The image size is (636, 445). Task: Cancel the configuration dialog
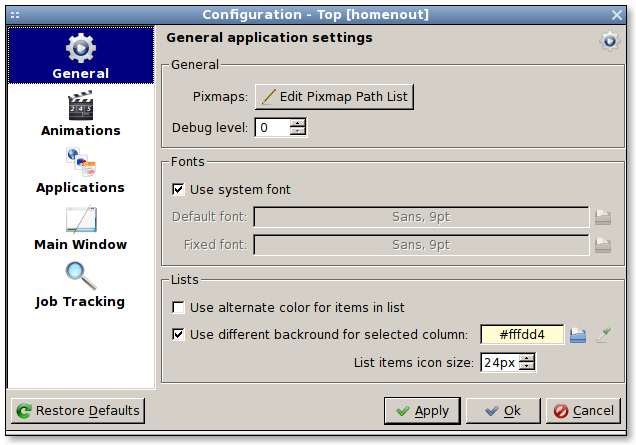(583, 411)
